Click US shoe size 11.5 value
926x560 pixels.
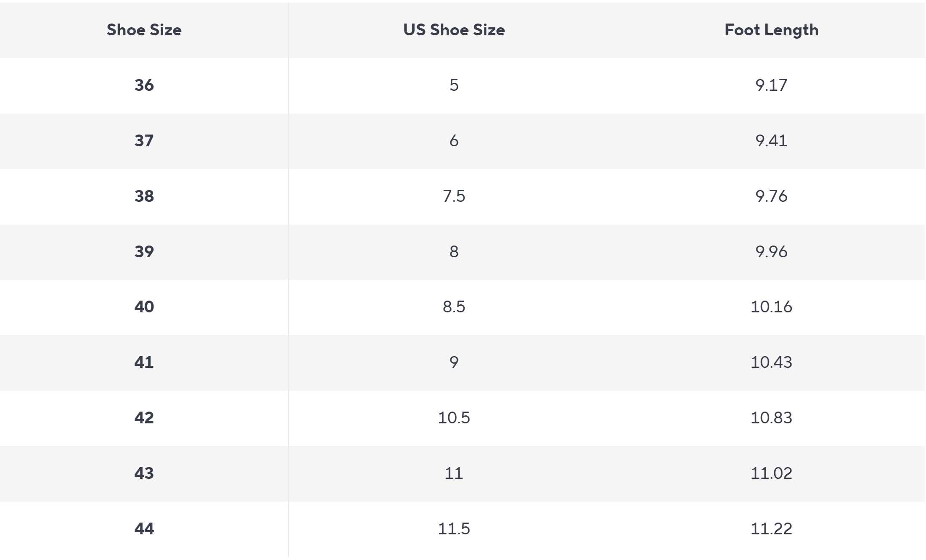coord(454,528)
